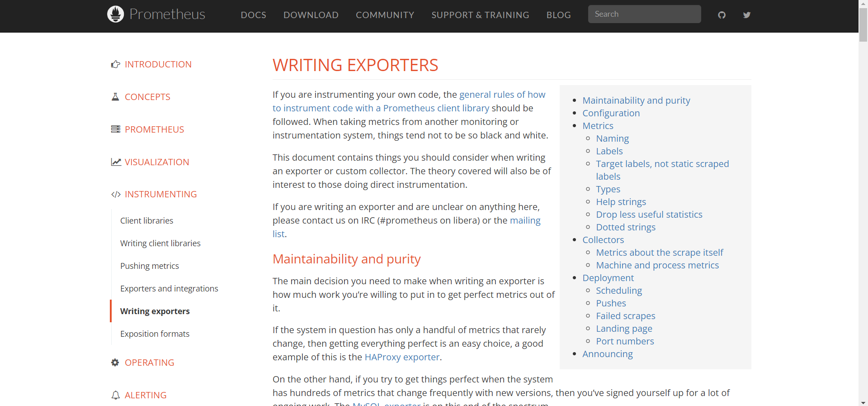Expand the PROMETHEUS sidebar section
868x406 pixels.
click(155, 129)
